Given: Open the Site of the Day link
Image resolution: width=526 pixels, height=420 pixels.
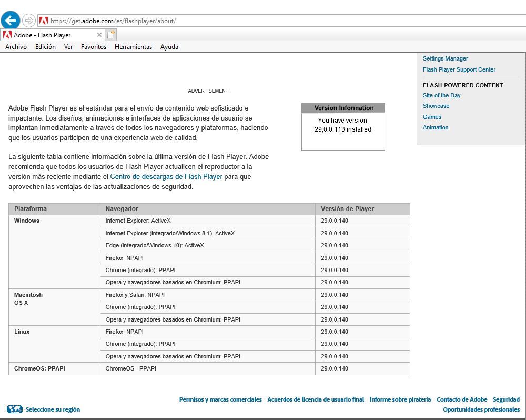Looking at the screenshot, I should [x=441, y=95].
